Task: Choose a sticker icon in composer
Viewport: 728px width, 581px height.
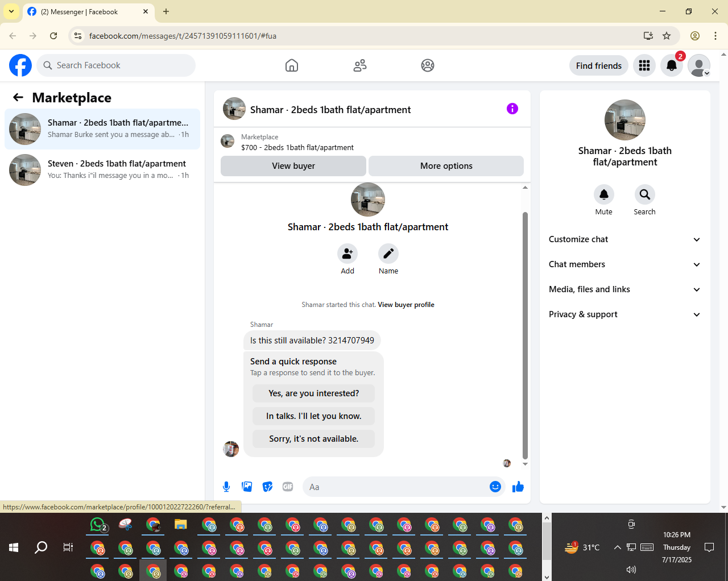Action: pos(267,487)
